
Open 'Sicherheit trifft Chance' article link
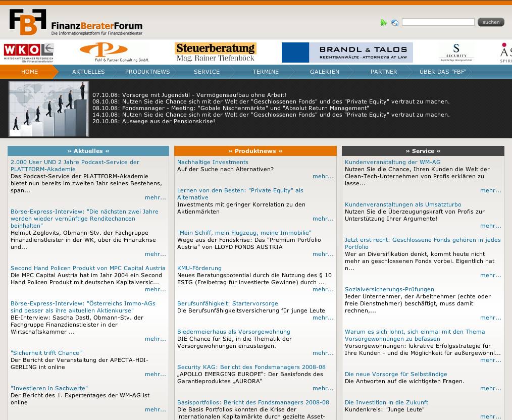coord(46,353)
